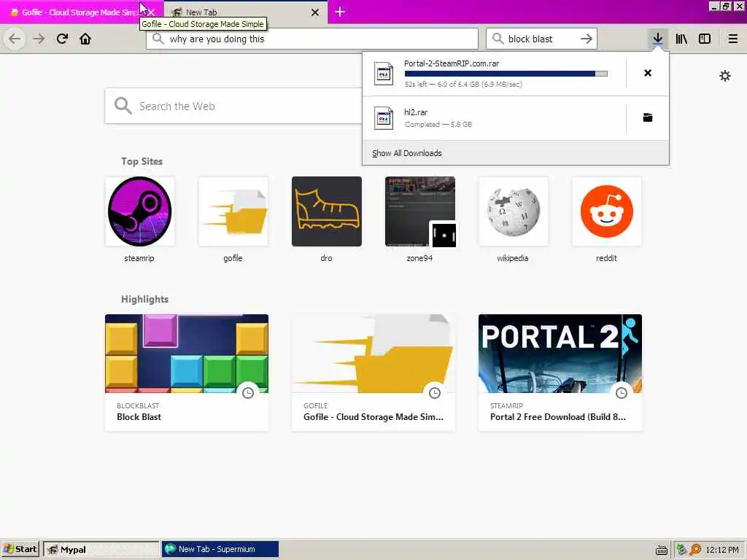Switch to the Gofile Cloud Storage tab
This screenshot has width=747, height=560.
(76, 12)
